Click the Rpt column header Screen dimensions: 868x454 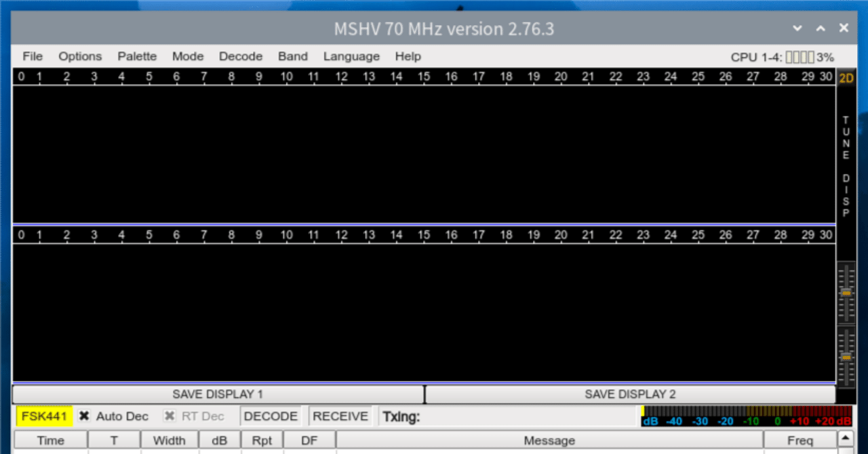pos(262,440)
